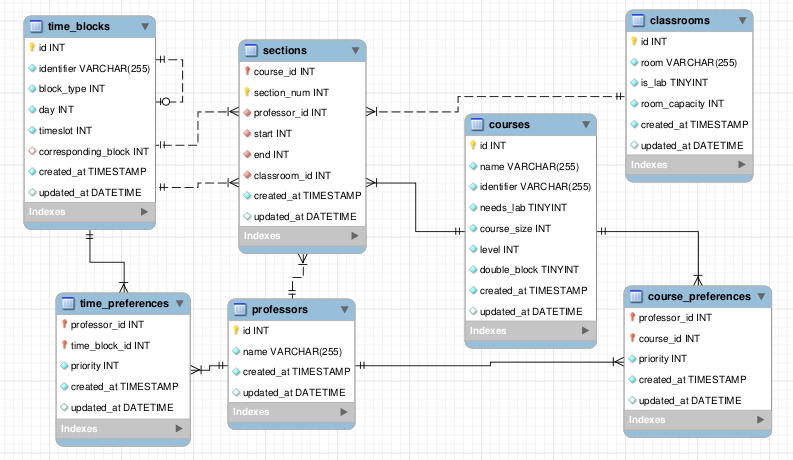793x460 pixels.
Task: Collapse the sections table header arrow
Action: coord(356,51)
